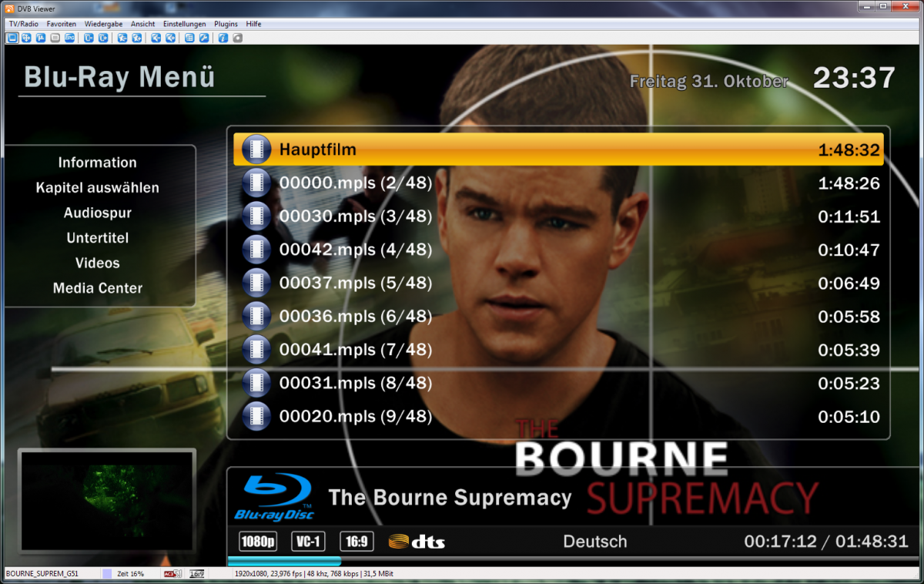Click the gray teletext toolbar icon
924x584 pixels.
55,38
